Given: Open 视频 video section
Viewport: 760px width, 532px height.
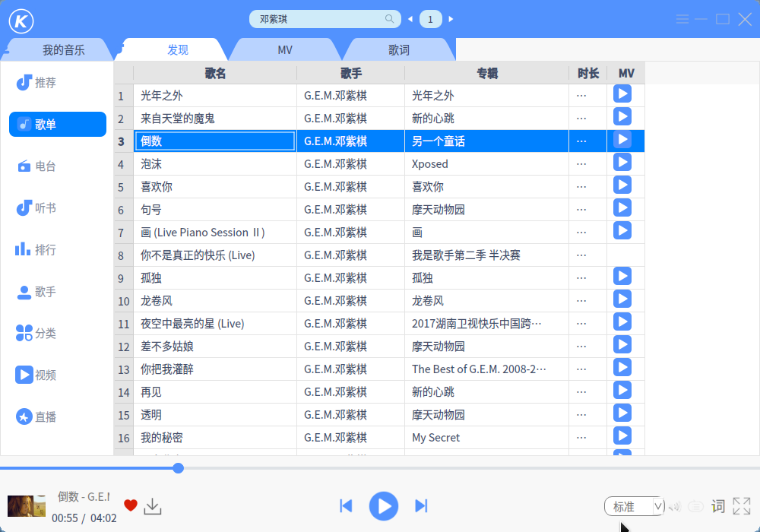Looking at the screenshot, I should pos(36,375).
